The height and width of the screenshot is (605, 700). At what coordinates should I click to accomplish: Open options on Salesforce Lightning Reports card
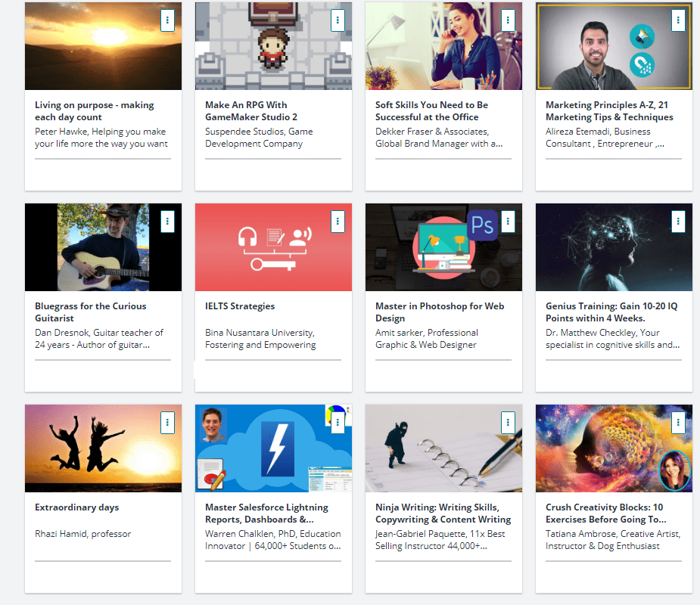click(x=338, y=423)
